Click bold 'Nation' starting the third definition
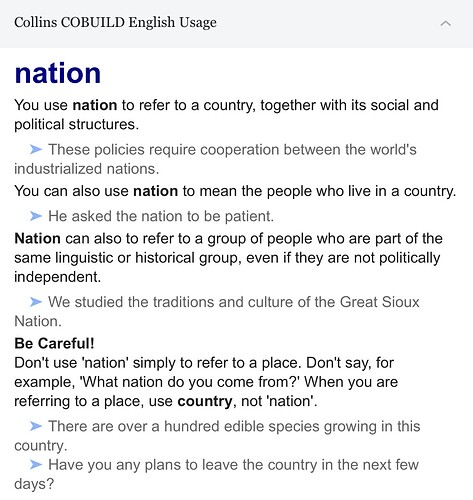This screenshot has width=473, height=500. tap(37, 239)
